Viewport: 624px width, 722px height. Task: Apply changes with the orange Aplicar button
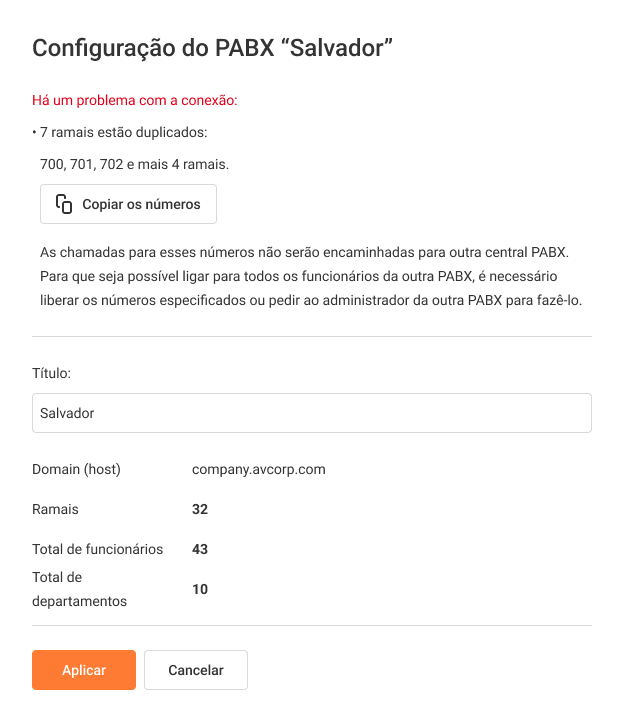(83, 670)
